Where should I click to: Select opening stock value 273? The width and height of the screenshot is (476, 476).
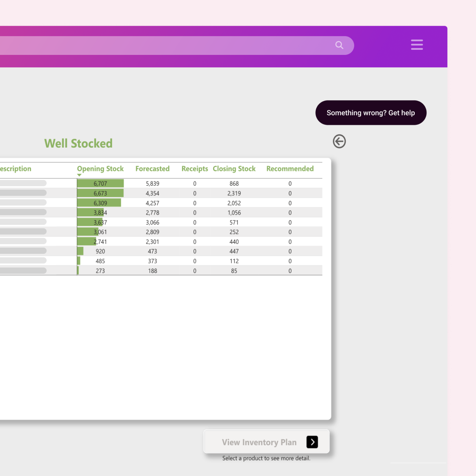100,271
